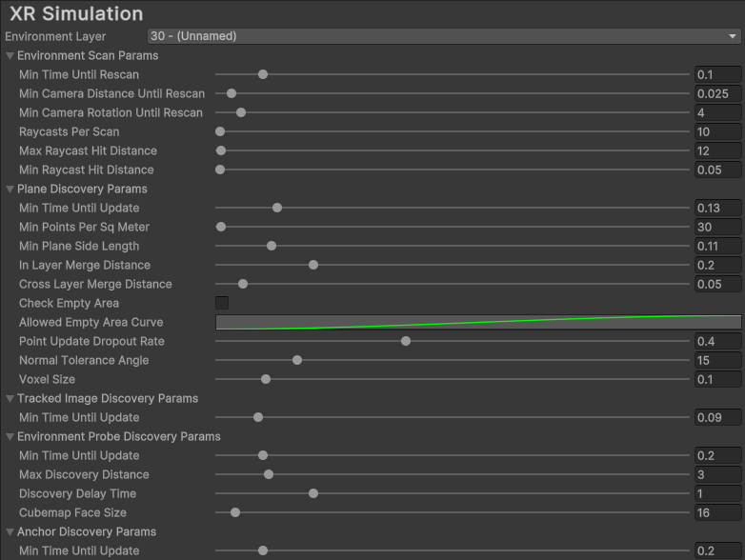The image size is (745, 560).
Task: Select the Voxel Size value field
Action: point(717,379)
